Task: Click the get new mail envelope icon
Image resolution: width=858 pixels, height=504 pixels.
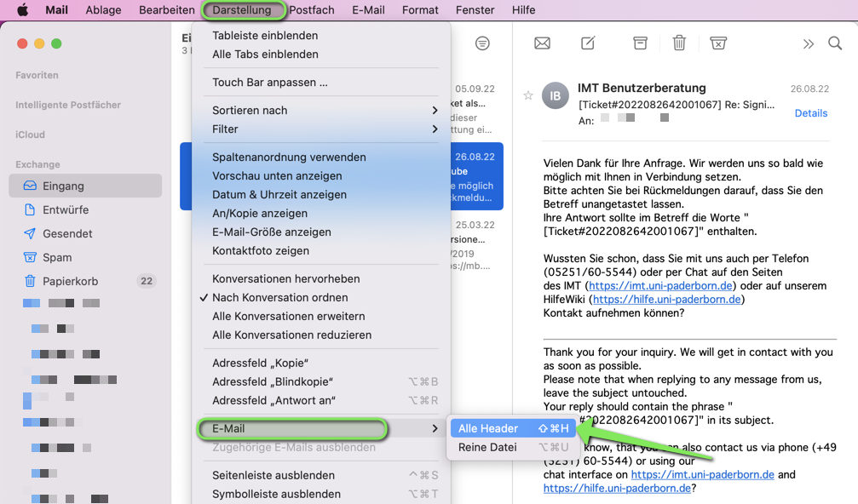Action: click(542, 43)
